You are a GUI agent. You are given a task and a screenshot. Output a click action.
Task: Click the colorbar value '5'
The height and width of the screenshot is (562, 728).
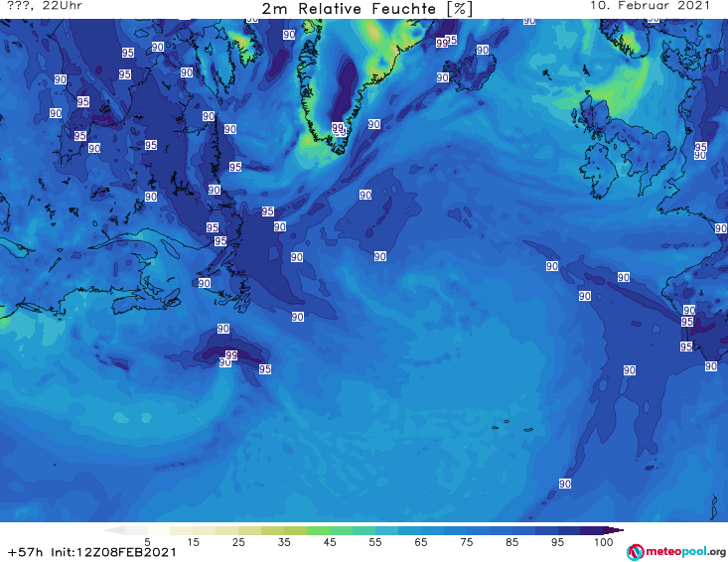point(147,542)
